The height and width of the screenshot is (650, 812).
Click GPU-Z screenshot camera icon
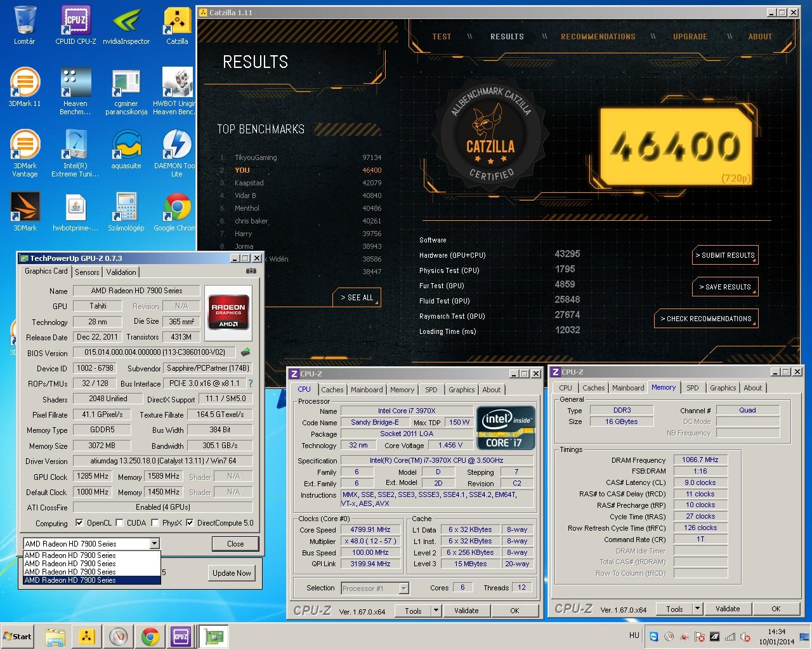251,271
